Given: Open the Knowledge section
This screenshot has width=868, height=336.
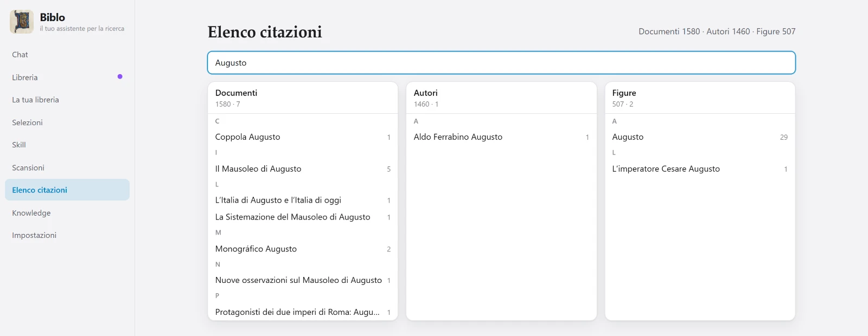Looking at the screenshot, I should click(67, 213).
